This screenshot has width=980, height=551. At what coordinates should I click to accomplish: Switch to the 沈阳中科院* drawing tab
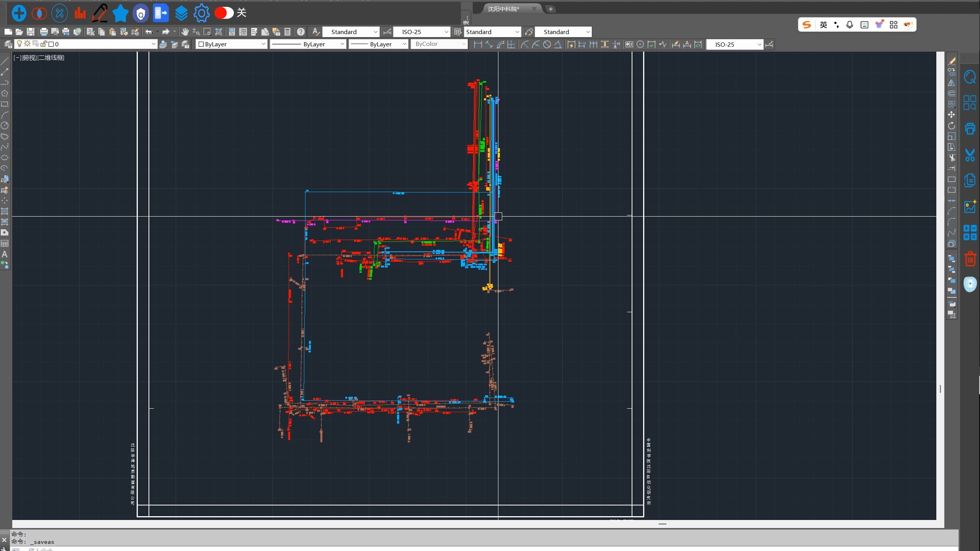click(x=504, y=9)
